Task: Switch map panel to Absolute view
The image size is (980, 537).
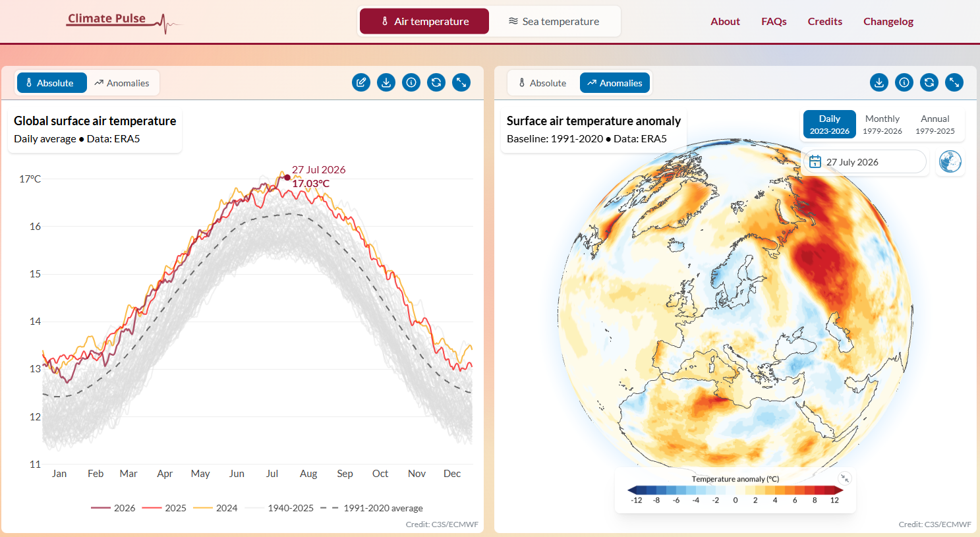Action: pos(542,83)
